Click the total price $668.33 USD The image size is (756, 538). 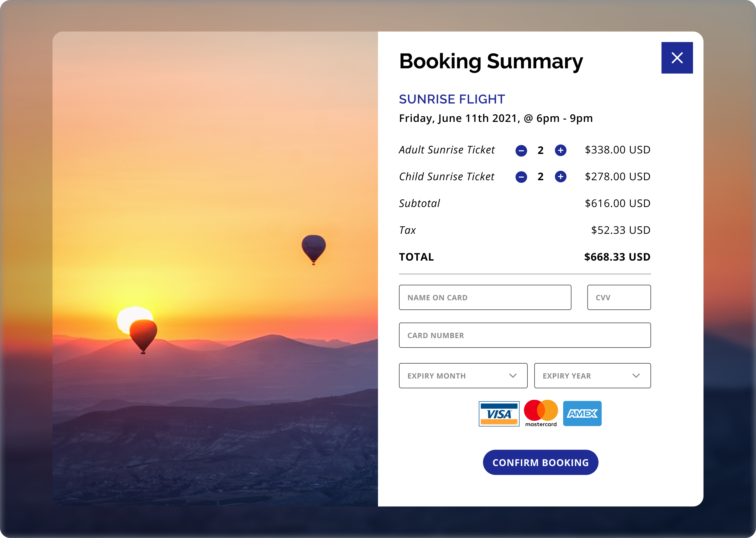(617, 257)
